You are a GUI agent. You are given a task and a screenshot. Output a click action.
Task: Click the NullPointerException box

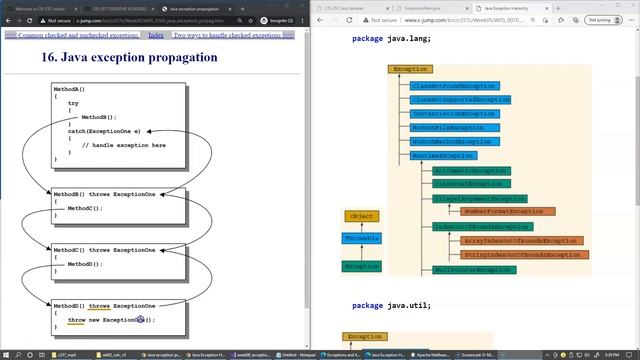[x=474, y=270]
